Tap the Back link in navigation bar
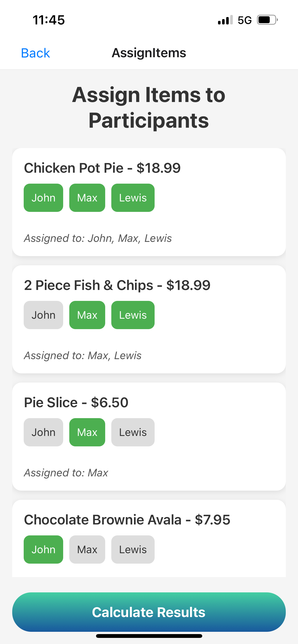The image size is (298, 644). (x=35, y=53)
